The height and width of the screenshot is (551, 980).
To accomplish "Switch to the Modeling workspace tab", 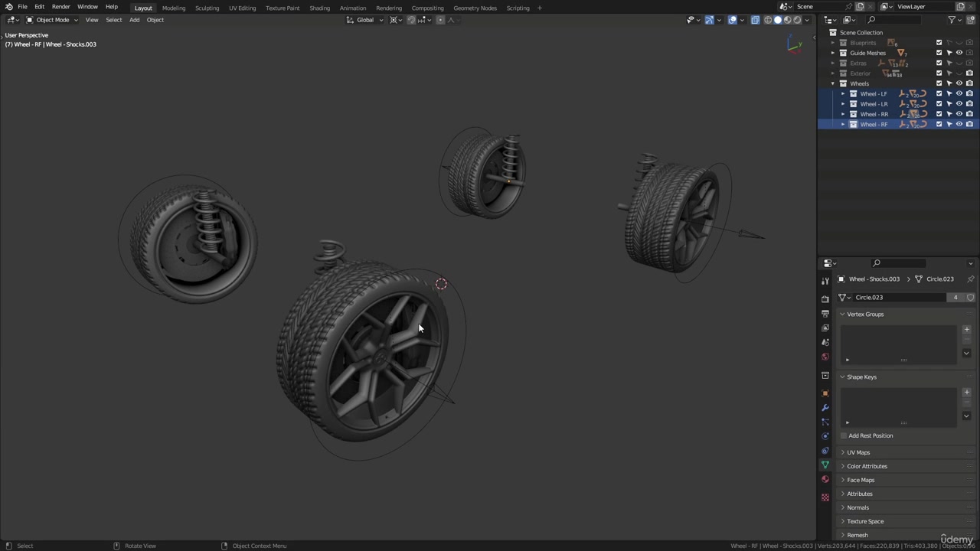I will (174, 8).
